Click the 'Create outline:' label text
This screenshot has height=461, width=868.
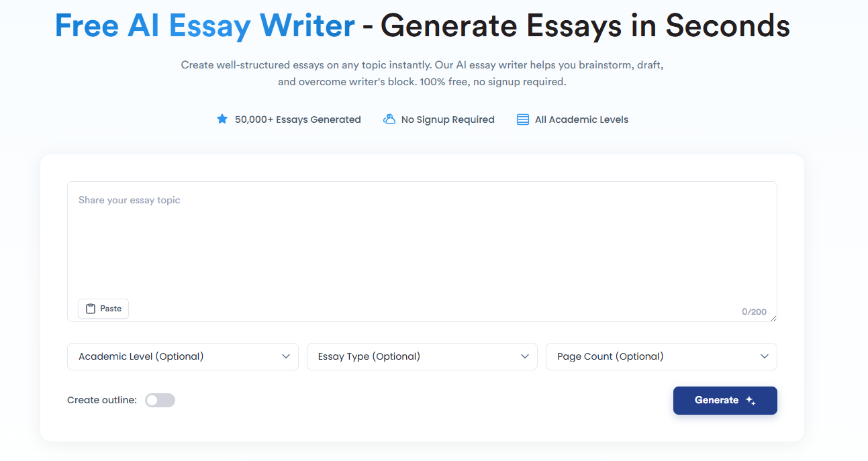(x=102, y=401)
